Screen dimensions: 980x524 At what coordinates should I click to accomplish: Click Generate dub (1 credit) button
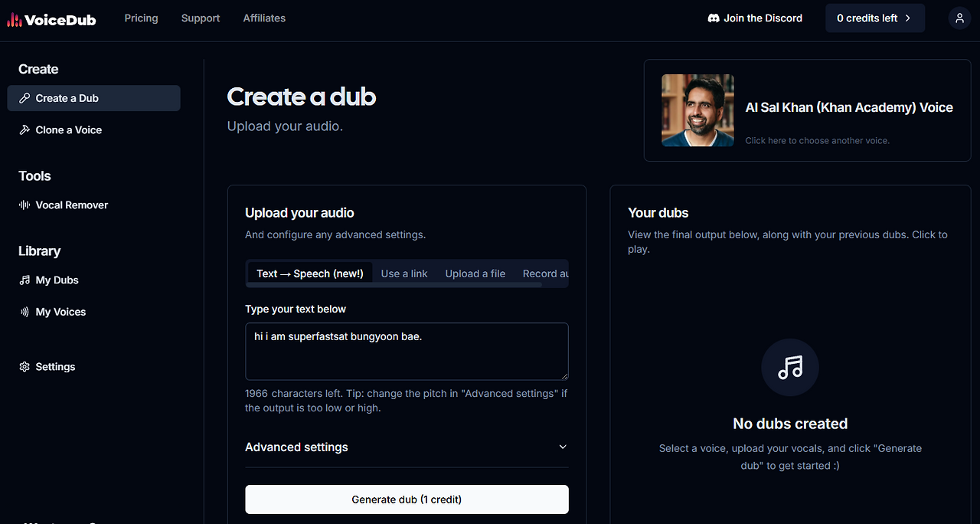[x=407, y=499]
